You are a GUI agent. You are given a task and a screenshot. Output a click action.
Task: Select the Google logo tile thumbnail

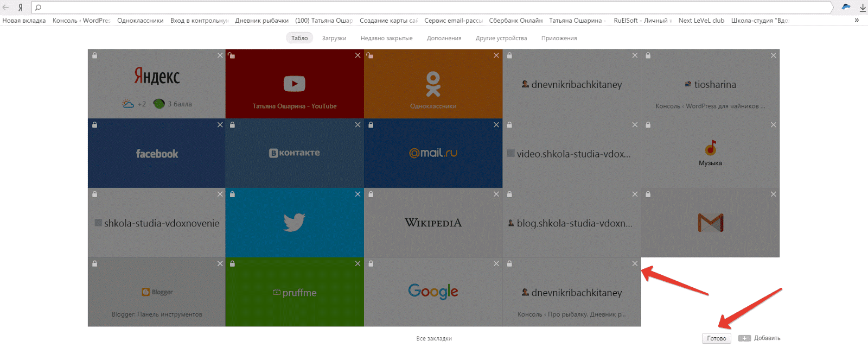click(x=433, y=292)
